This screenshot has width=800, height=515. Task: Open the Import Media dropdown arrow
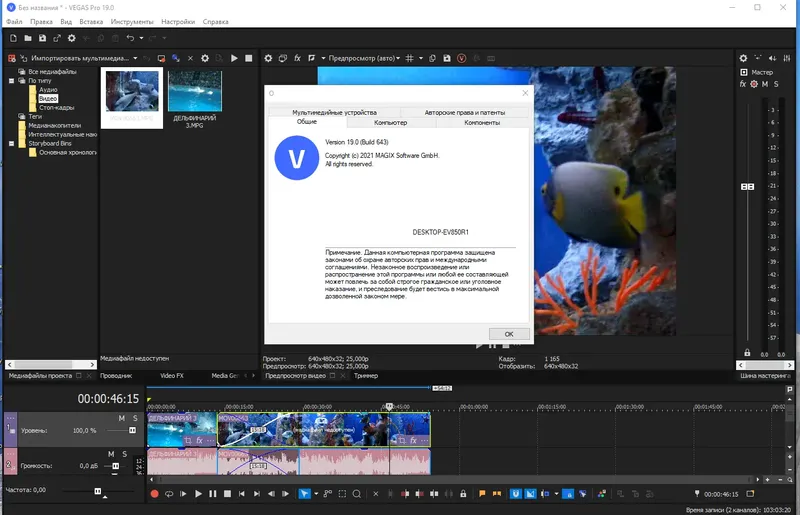135,58
